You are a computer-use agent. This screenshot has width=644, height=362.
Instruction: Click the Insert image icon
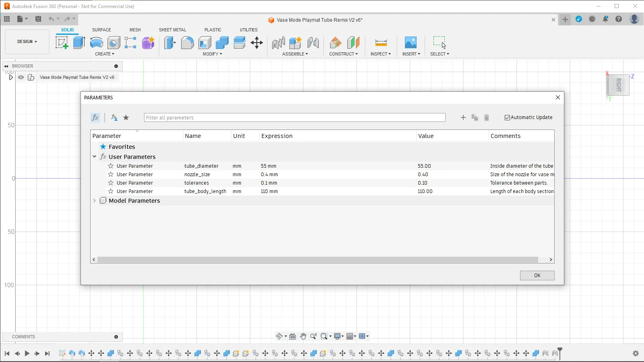click(411, 43)
